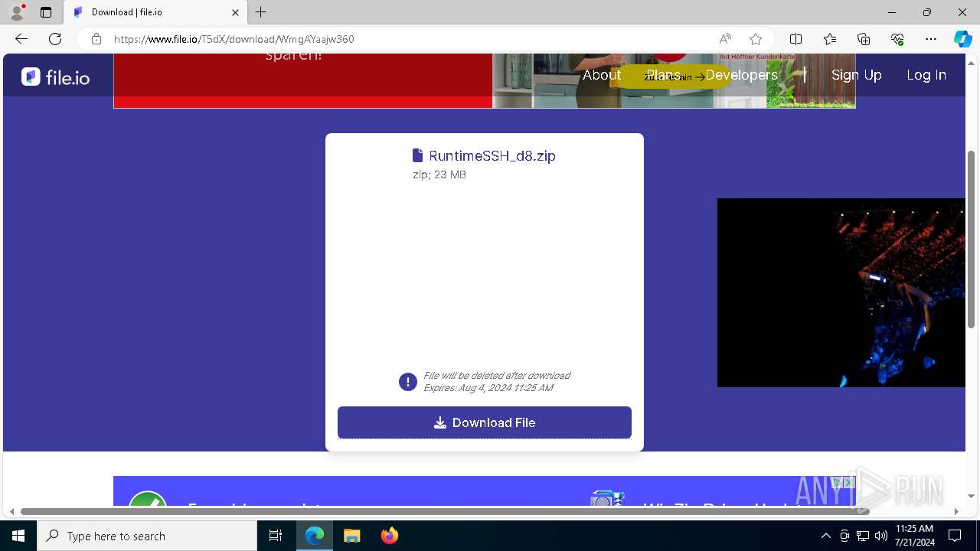
Task: Open Browser essentials icon
Action: click(x=897, y=39)
